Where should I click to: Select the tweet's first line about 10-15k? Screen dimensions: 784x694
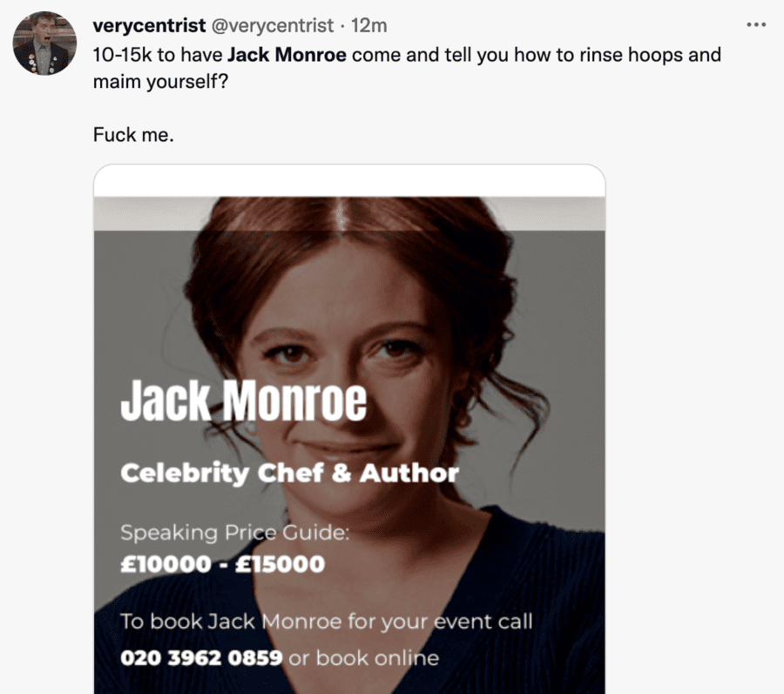click(x=407, y=55)
